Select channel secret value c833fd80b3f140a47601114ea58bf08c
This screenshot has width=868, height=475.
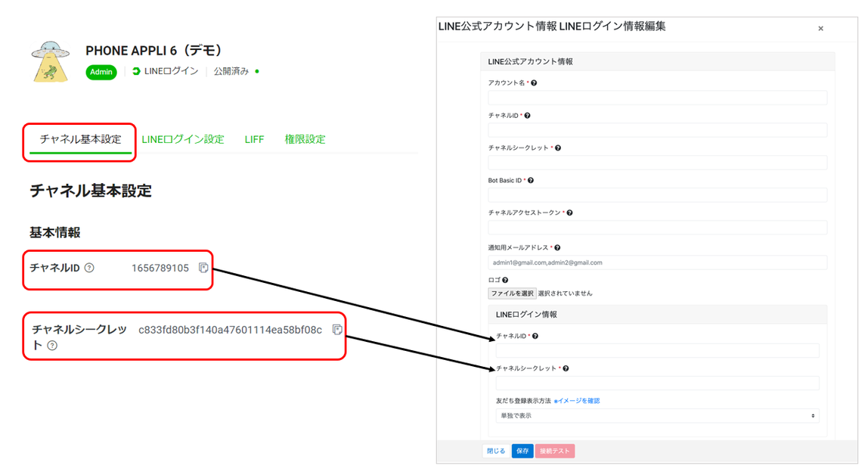(231, 330)
